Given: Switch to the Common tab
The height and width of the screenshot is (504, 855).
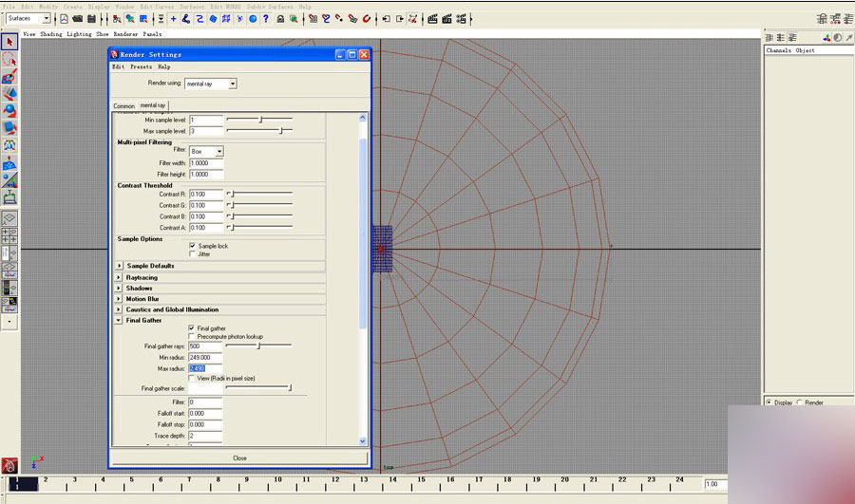Looking at the screenshot, I should pyautogui.click(x=123, y=105).
